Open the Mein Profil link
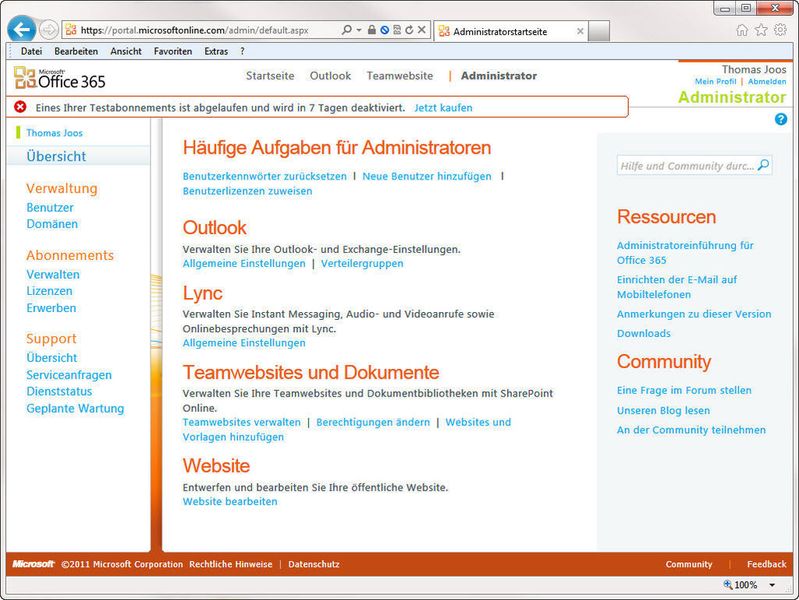Viewport: 799px width, 600px height. pyautogui.click(x=715, y=82)
